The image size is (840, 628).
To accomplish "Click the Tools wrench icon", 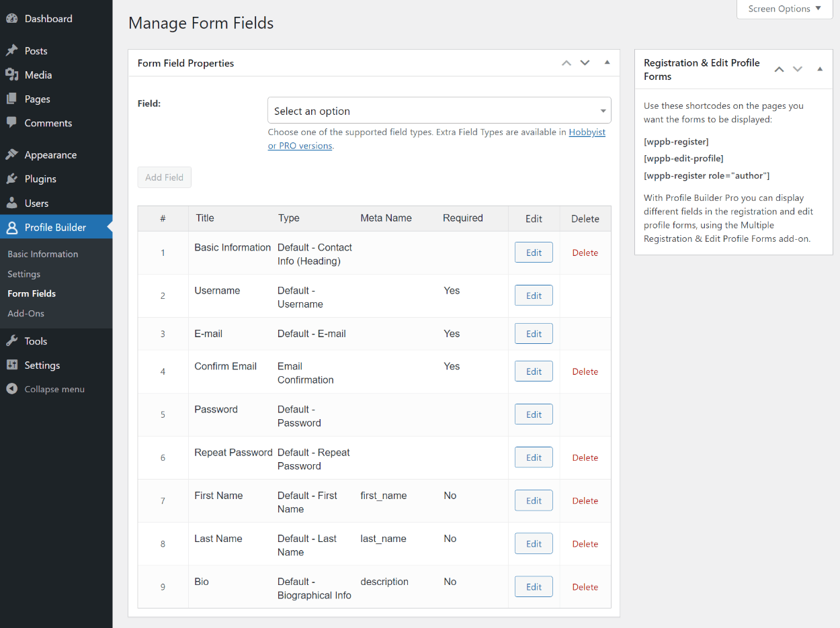I will (x=11, y=341).
